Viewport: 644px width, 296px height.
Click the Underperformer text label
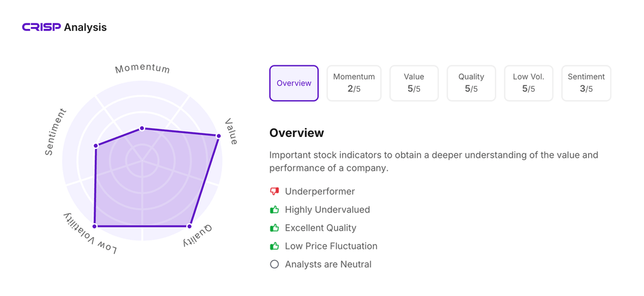[x=319, y=191]
